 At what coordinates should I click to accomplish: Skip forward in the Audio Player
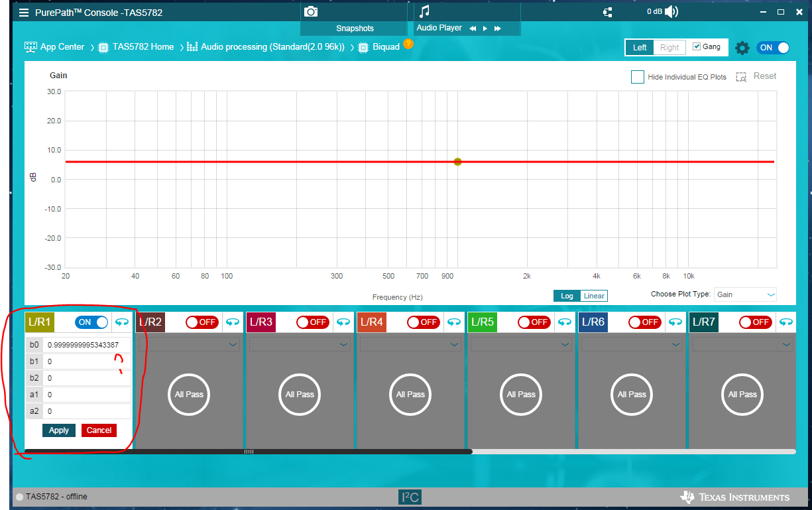(498, 29)
